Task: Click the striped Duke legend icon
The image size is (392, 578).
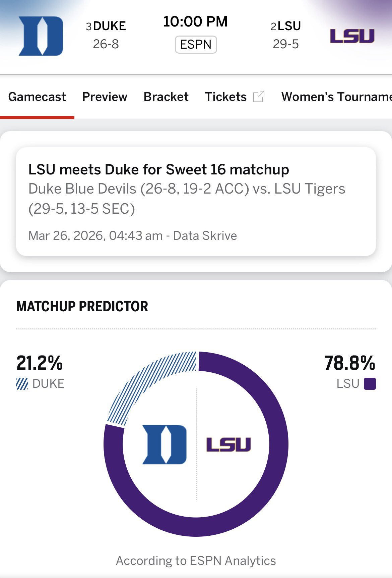Action: tap(22, 384)
